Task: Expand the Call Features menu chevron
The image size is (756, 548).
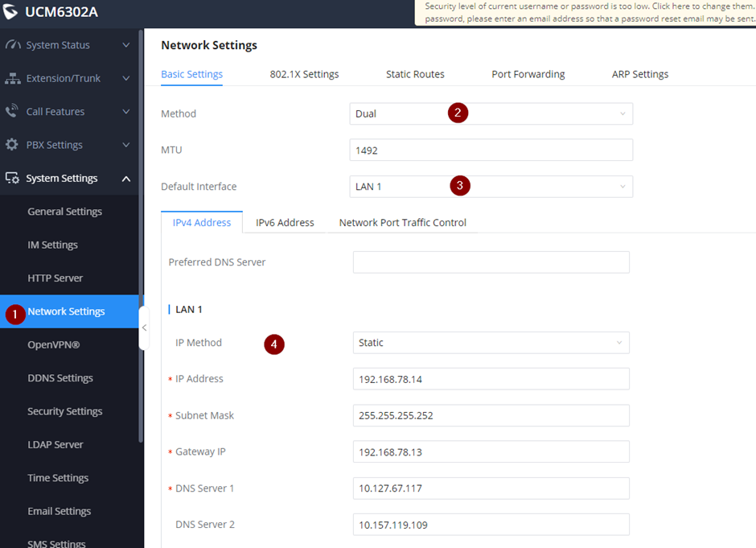Action: (x=126, y=112)
